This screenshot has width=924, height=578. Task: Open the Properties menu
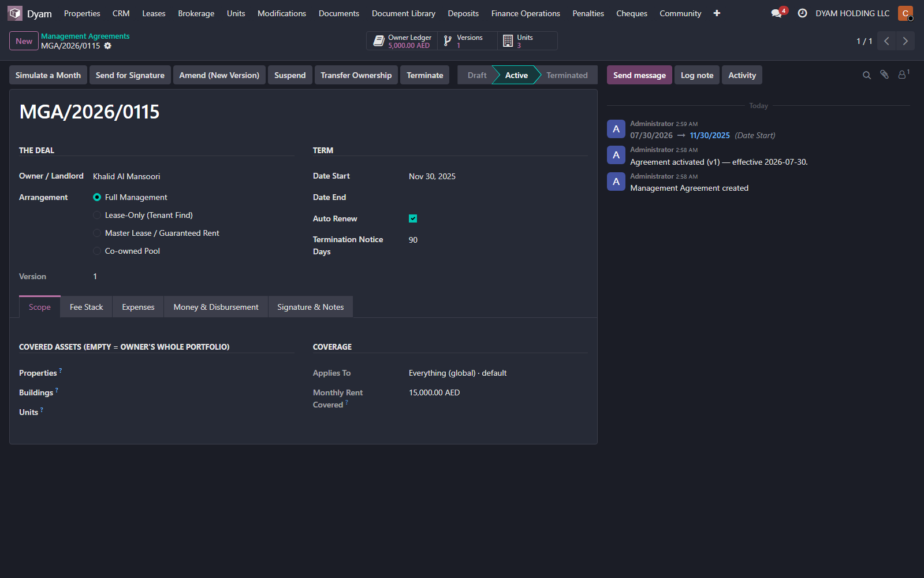[82, 13]
